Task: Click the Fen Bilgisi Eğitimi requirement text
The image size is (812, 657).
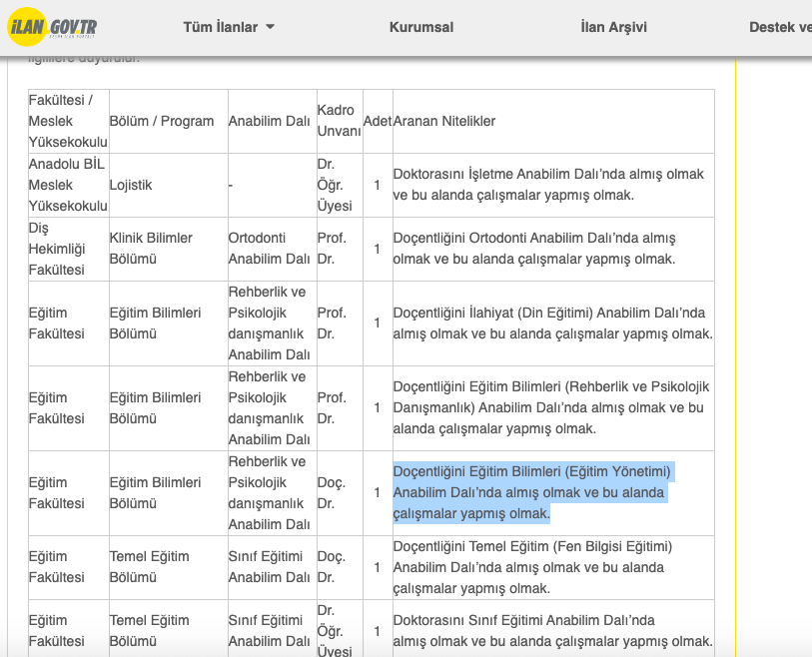Action: pos(532,567)
